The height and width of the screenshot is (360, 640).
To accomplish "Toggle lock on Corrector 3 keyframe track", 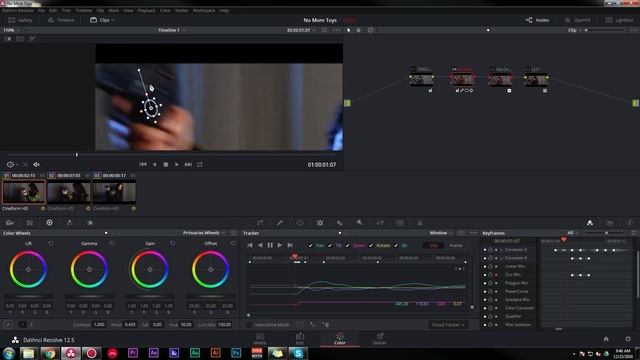I will [490, 250].
